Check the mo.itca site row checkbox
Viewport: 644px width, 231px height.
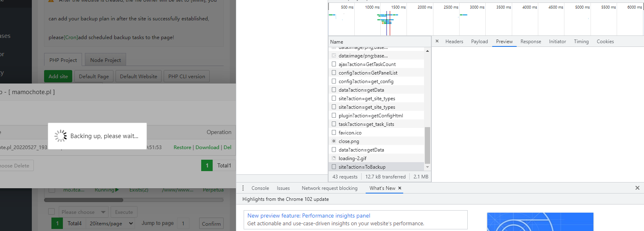52,190
